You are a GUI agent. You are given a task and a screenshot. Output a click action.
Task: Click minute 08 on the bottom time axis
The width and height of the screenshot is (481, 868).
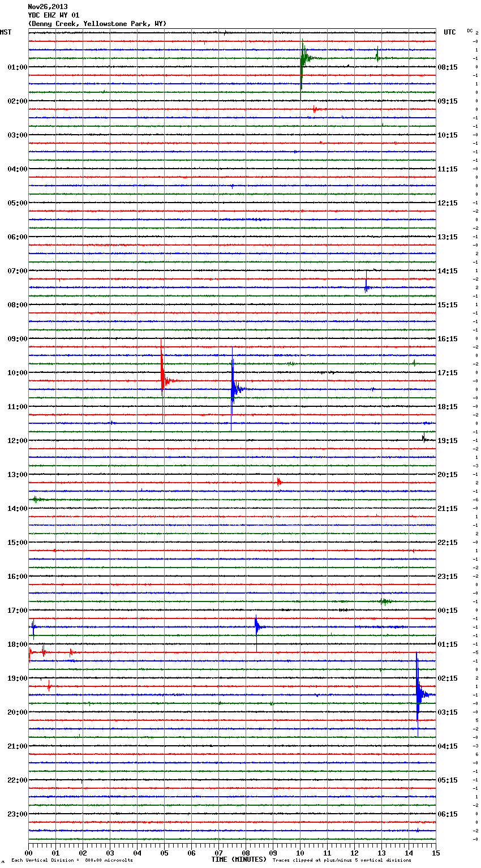[246, 852]
